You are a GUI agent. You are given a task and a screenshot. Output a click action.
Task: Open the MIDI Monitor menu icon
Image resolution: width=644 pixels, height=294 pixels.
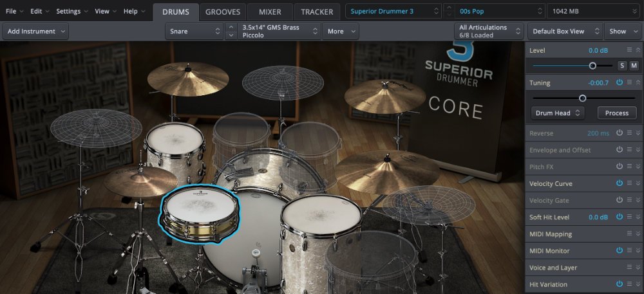pos(629,250)
